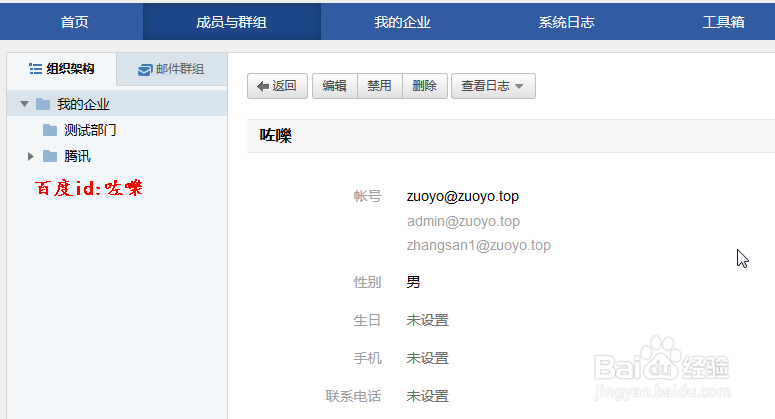Click the account zuoyo@zuoyo.top

coord(463,197)
